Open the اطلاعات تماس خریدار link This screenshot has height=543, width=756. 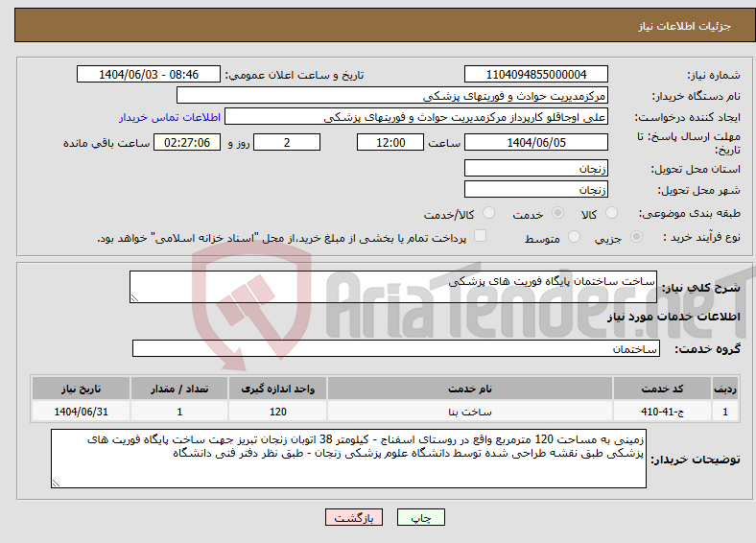170,117
